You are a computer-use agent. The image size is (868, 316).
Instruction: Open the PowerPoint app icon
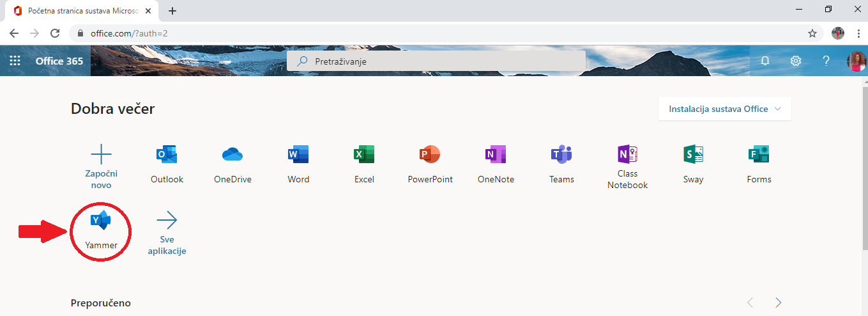click(430, 155)
